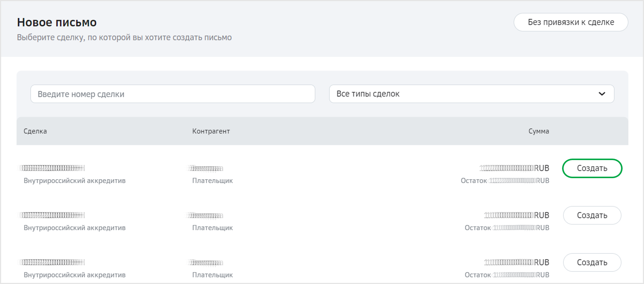Viewport: 644px width, 284px height.
Task: Click the third row's blurred counterparty name
Action: tap(206, 263)
